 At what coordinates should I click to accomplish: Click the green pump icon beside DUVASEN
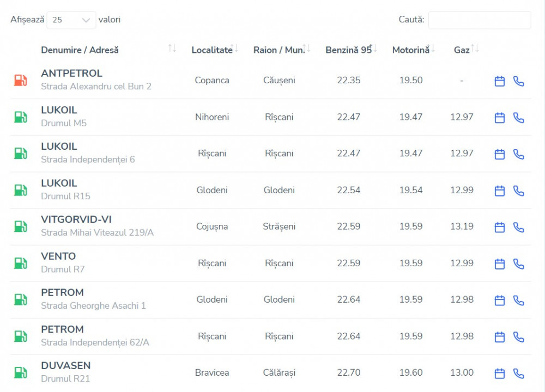(20, 373)
